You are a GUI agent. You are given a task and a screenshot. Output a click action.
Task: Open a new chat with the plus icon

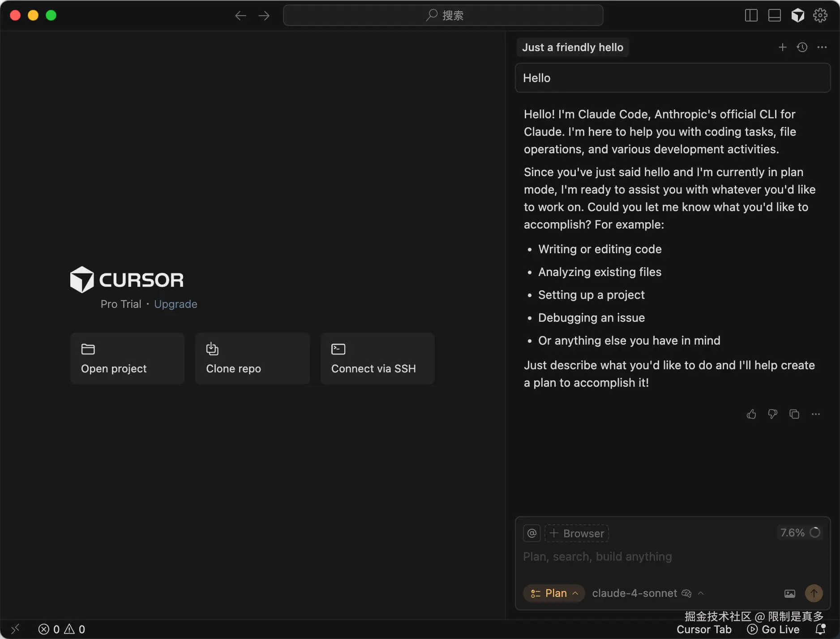point(782,47)
